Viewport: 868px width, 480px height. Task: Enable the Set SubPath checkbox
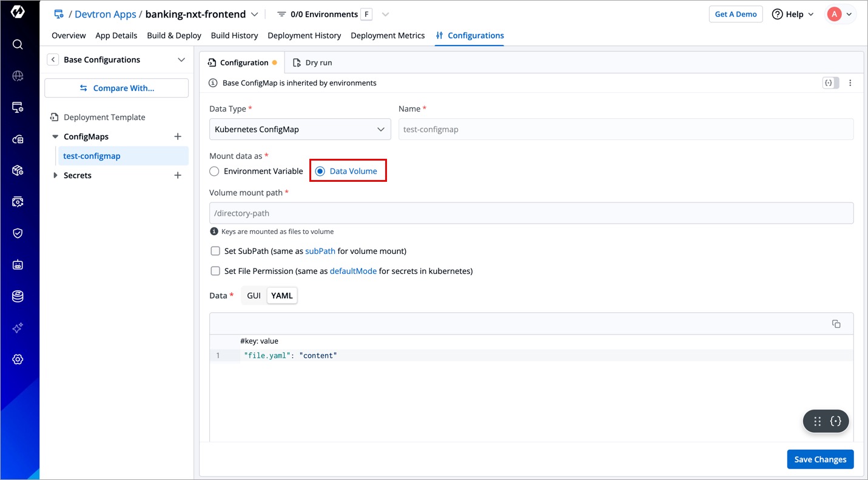click(x=215, y=251)
